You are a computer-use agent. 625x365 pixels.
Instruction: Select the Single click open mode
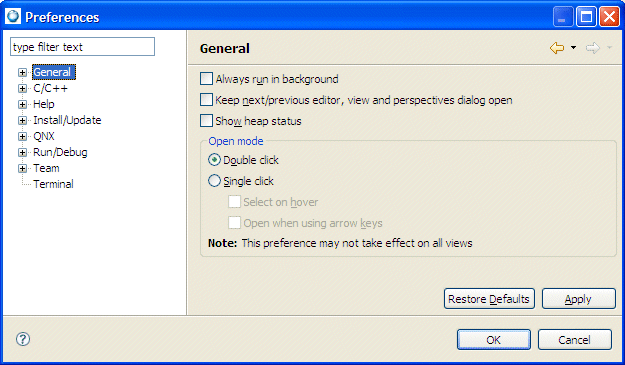coord(214,181)
